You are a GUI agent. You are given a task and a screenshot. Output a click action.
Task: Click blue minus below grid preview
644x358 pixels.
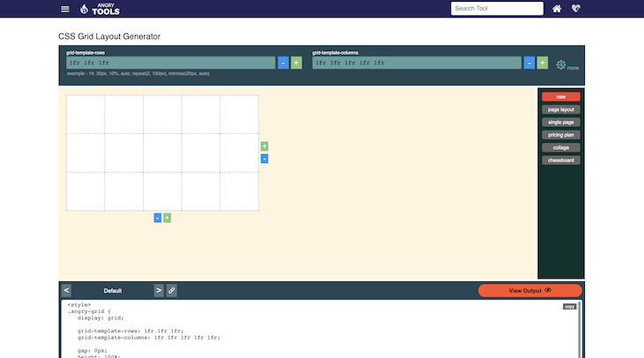pos(157,218)
